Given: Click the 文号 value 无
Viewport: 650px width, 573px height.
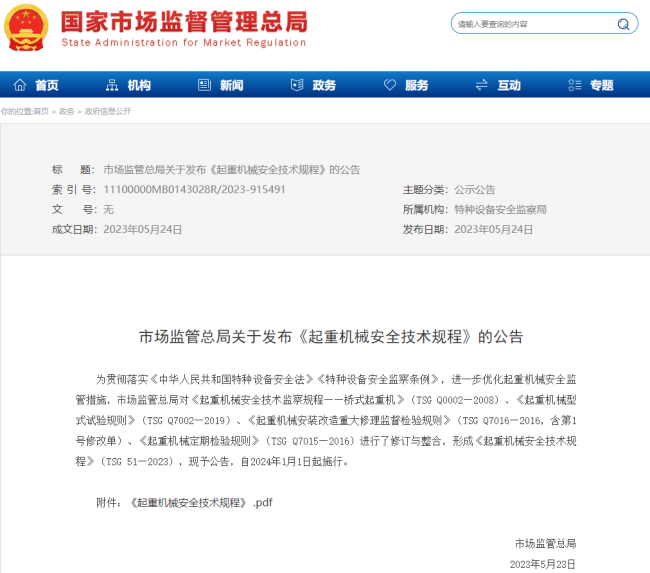Looking at the screenshot, I should 108,210.
